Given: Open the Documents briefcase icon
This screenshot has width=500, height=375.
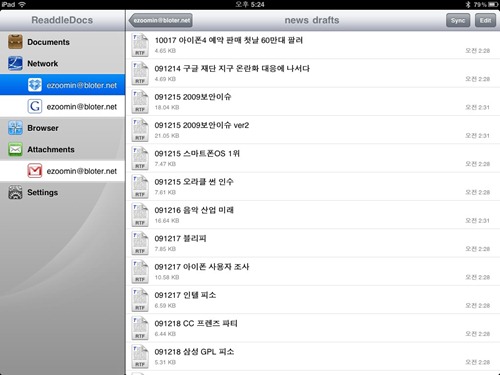Looking at the screenshot, I should (x=15, y=42).
